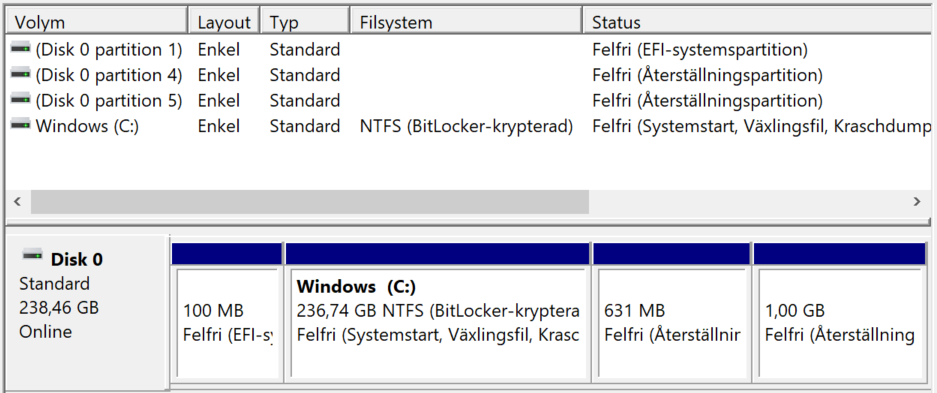Click the Typ column header
The height and width of the screenshot is (393, 937).
point(306,23)
